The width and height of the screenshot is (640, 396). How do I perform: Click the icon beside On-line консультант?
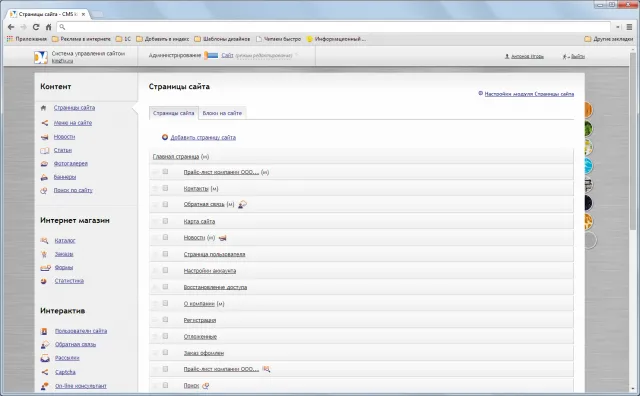[45, 386]
